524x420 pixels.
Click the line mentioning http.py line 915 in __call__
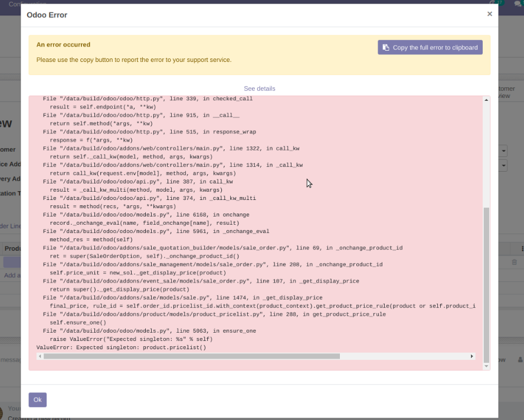(x=141, y=115)
